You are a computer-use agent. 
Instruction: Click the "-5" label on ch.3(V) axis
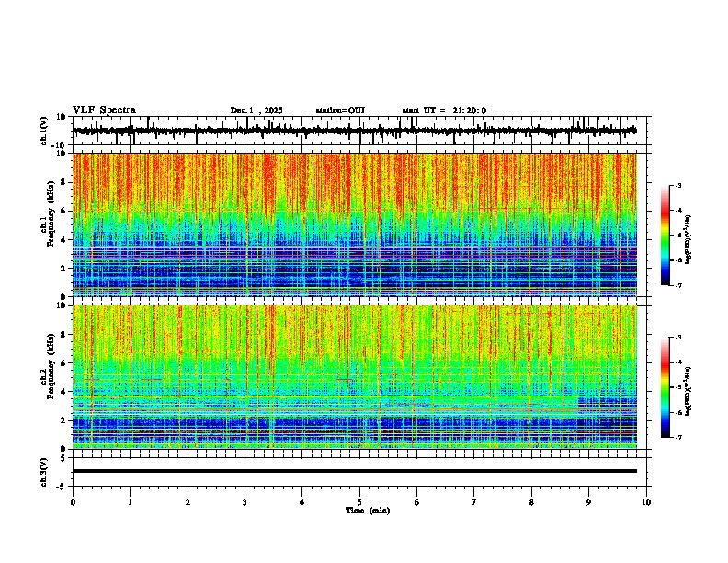[x=63, y=487]
